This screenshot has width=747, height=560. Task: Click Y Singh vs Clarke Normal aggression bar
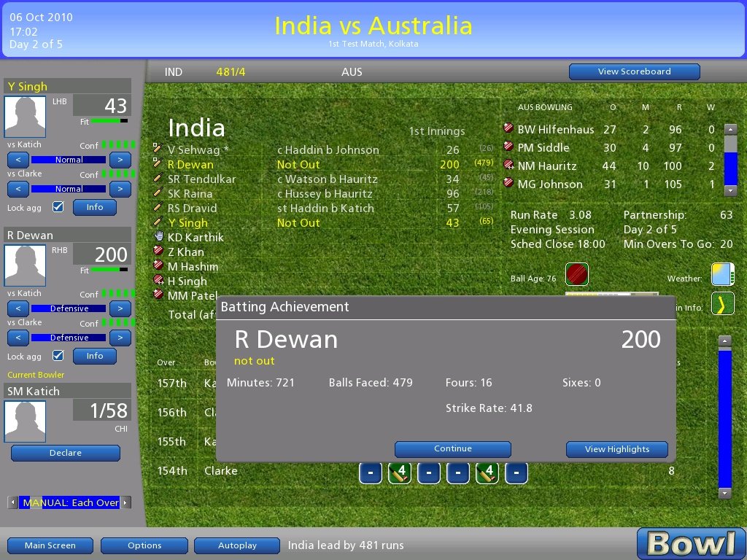click(69, 189)
